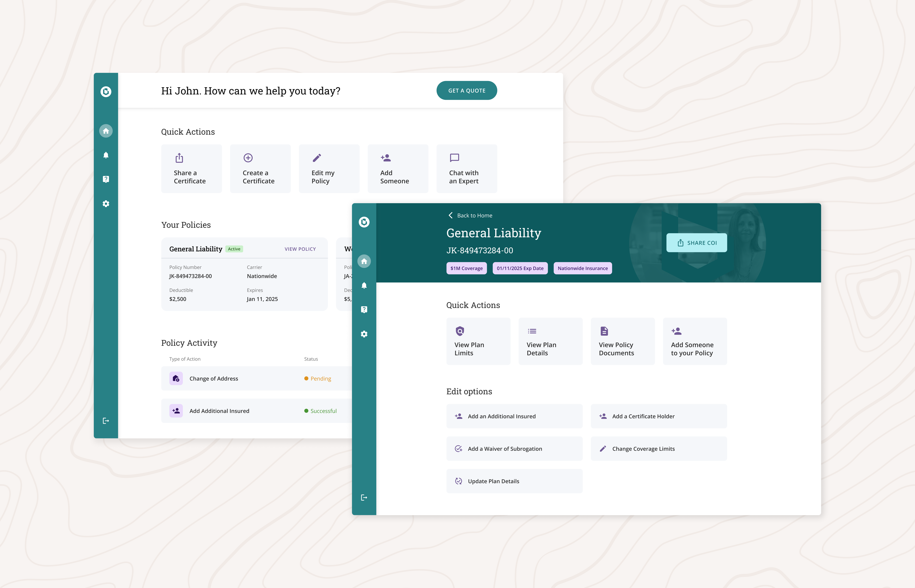Click the Share COI button
Viewport: 915px width, 588px height.
pos(697,243)
